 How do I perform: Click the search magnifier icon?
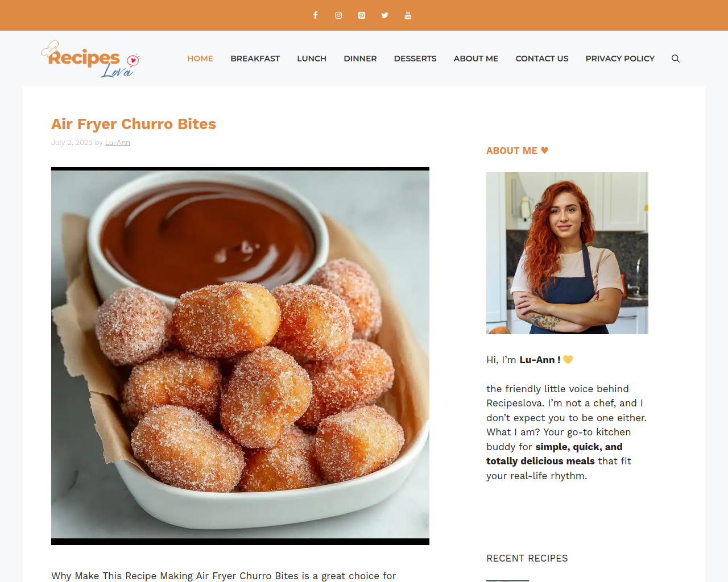click(x=676, y=59)
